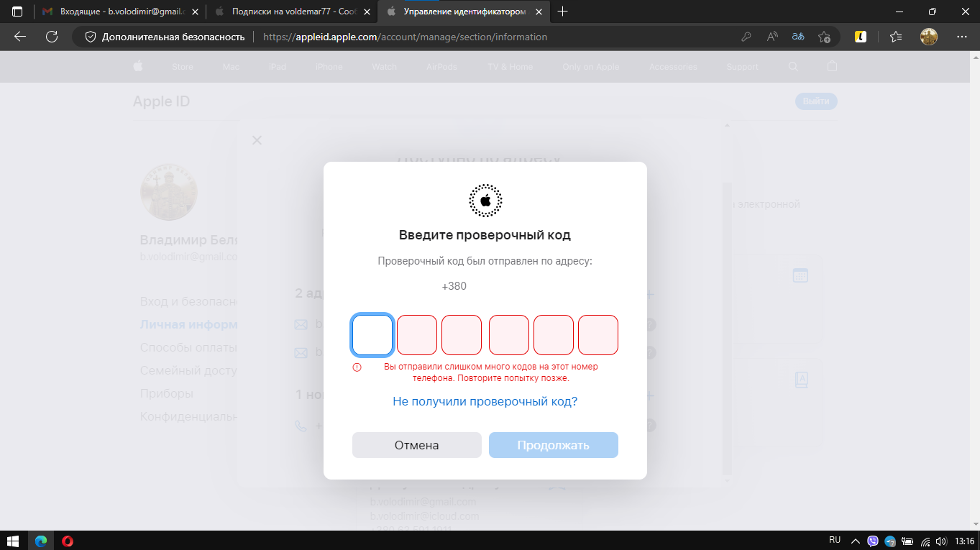The height and width of the screenshot is (550, 980).
Task: Click the profile photo on Apple ID page
Action: click(x=169, y=192)
